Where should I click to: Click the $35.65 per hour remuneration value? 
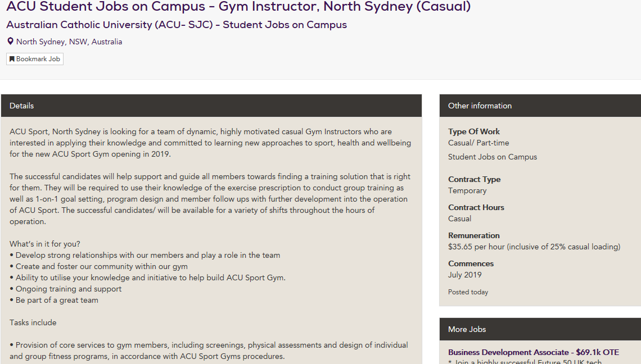click(x=534, y=247)
